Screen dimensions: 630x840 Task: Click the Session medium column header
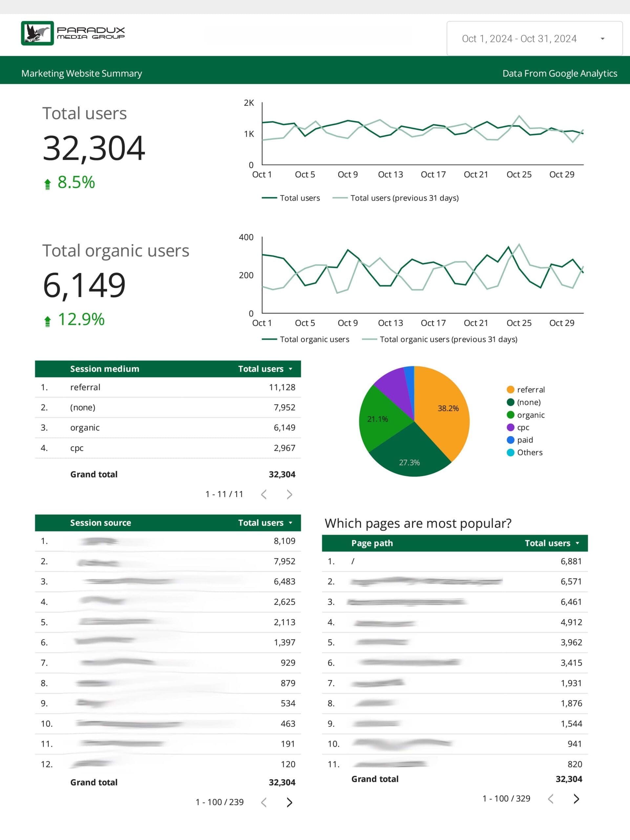104,369
